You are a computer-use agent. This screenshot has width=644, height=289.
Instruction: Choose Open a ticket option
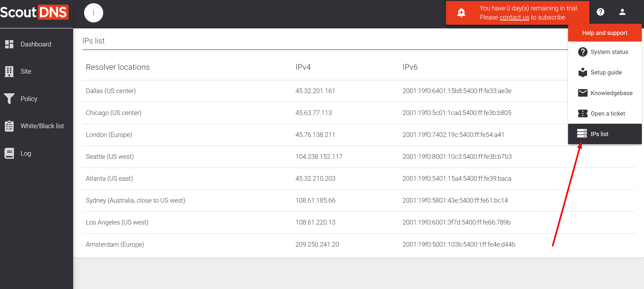[608, 114]
